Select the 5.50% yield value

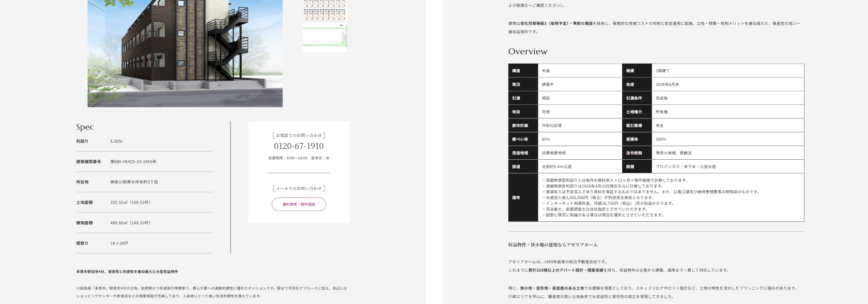116,141
